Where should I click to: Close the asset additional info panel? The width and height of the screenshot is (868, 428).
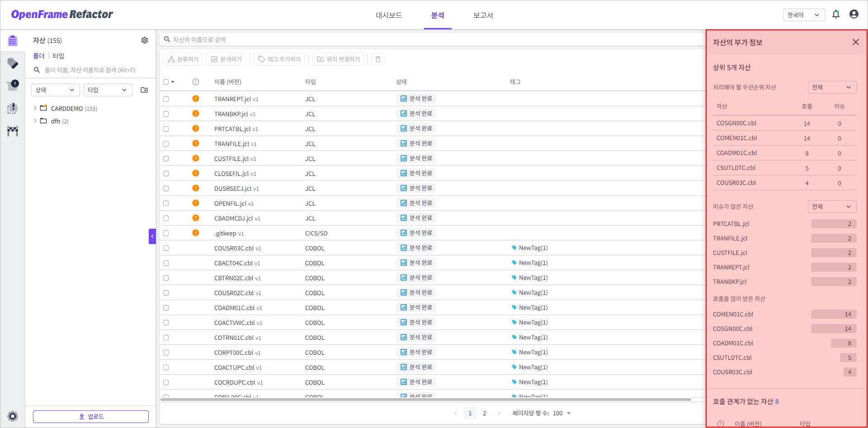click(x=856, y=42)
